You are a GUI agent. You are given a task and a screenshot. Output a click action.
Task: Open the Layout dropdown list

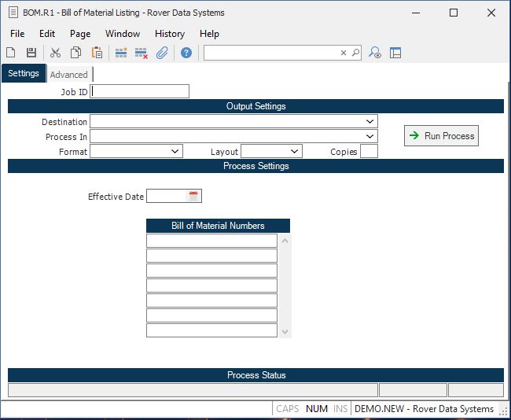[294, 151]
